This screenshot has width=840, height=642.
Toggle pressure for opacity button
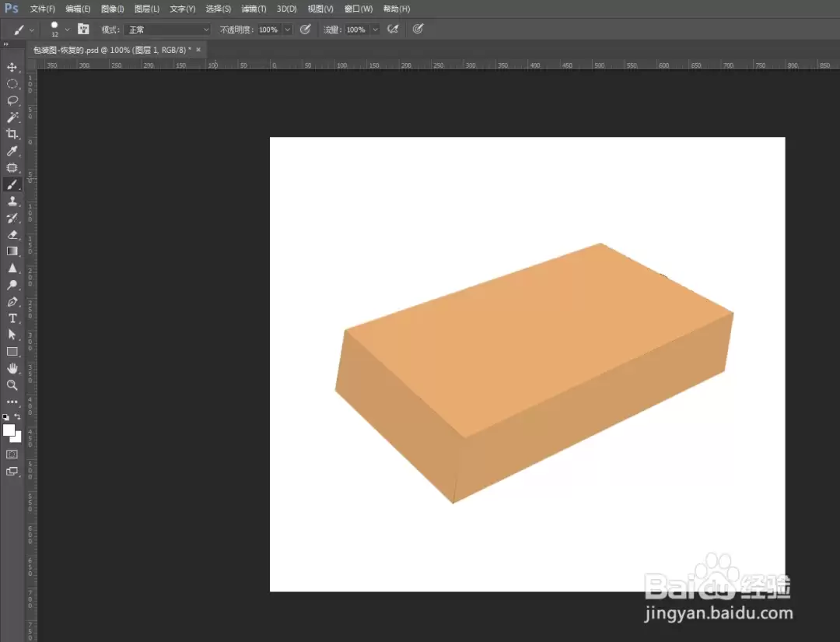pyautogui.click(x=306, y=30)
